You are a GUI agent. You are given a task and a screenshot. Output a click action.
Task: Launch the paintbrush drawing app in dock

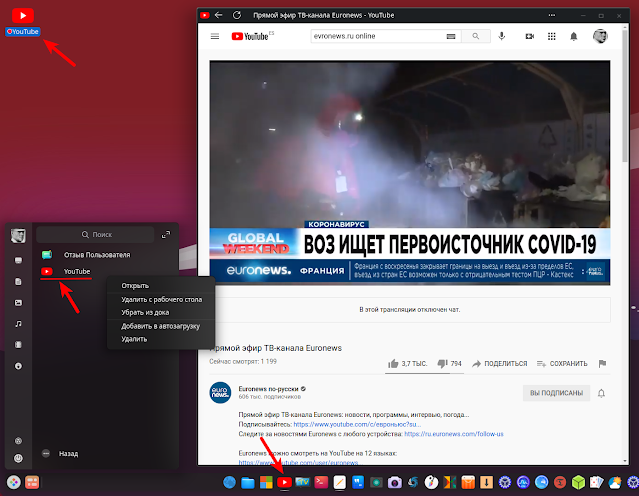[431, 483]
